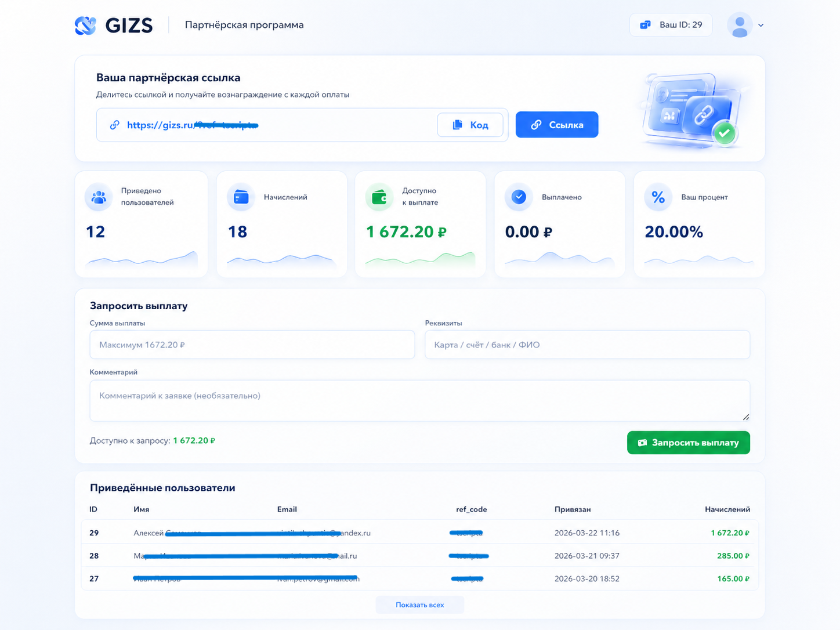
Task: Click the 'Партнёрская программа' header title
Action: [244, 25]
